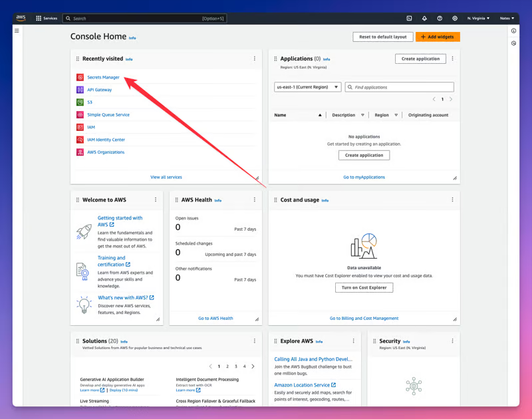
Task: Open the settings gear in top bar
Action: [x=455, y=19]
